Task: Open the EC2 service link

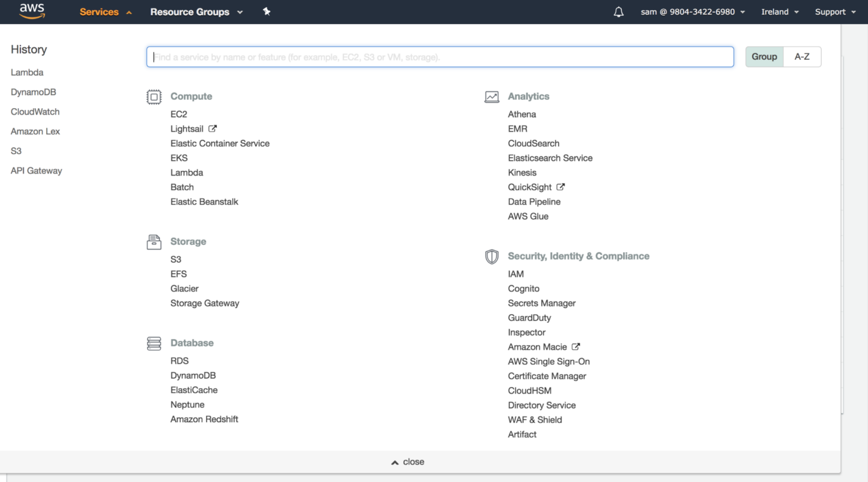Action: pyautogui.click(x=179, y=114)
